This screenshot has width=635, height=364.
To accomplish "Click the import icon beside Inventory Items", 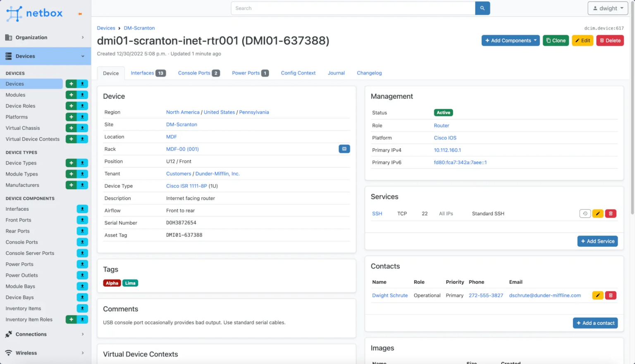I will pos(82,308).
